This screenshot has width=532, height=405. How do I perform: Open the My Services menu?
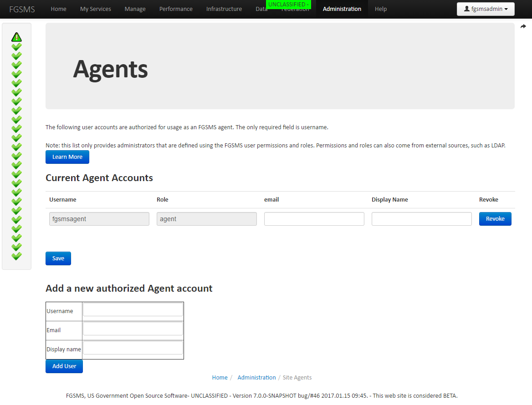pos(95,9)
